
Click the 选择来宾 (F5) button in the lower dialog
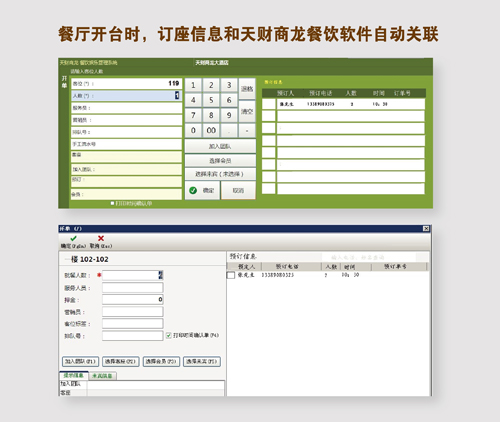click(x=202, y=361)
